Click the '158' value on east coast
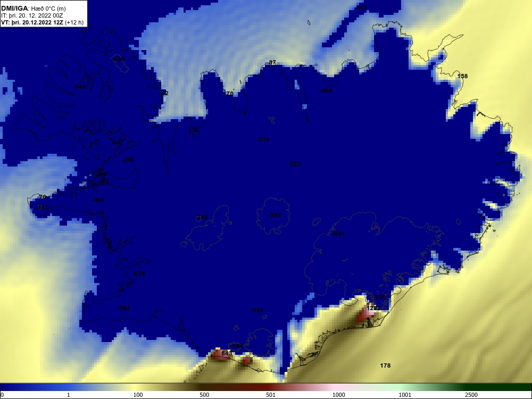This screenshot has width=532, height=399. click(x=462, y=76)
